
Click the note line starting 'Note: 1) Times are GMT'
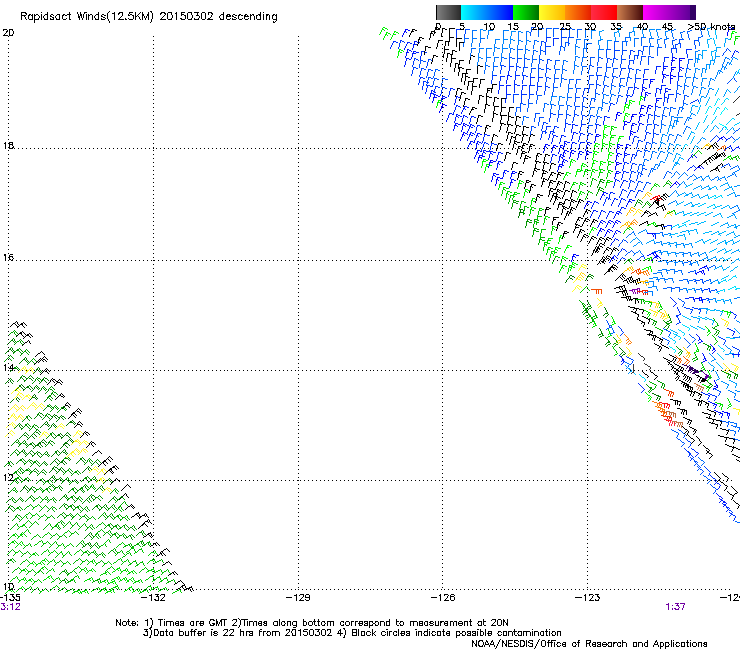312,623
